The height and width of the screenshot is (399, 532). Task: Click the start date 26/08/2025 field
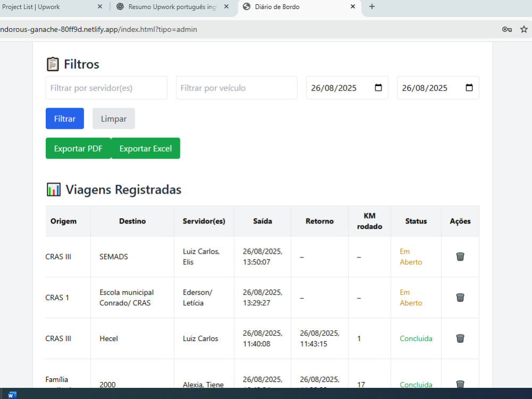[x=347, y=88]
